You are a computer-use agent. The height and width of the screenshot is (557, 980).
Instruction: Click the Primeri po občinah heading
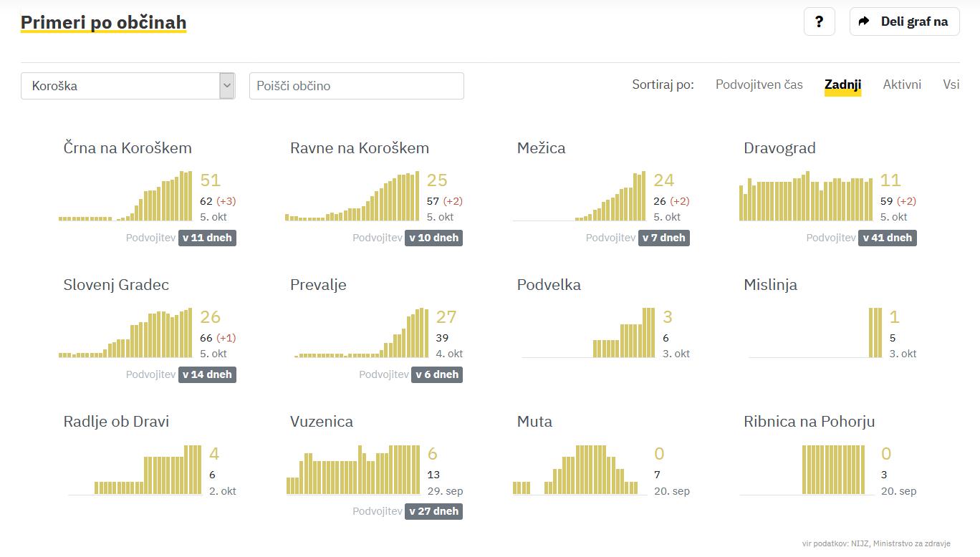[x=103, y=22]
